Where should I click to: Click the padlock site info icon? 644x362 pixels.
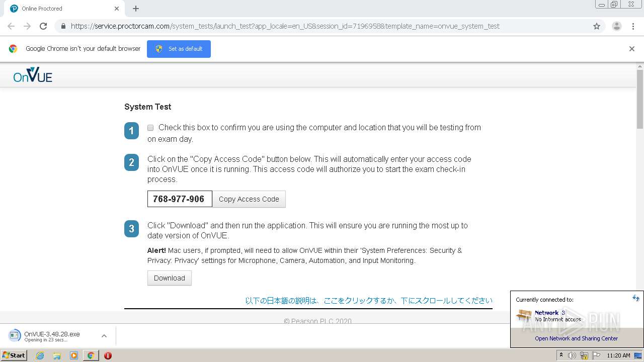63,26
